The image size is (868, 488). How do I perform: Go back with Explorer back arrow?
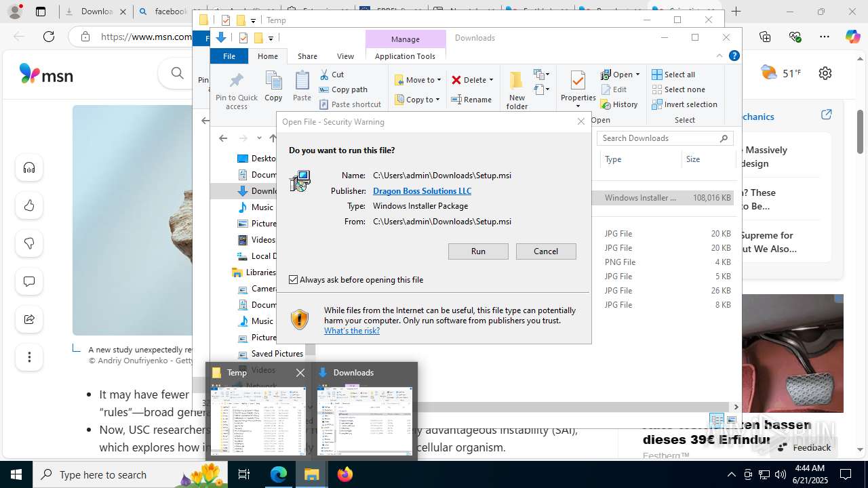coord(223,138)
